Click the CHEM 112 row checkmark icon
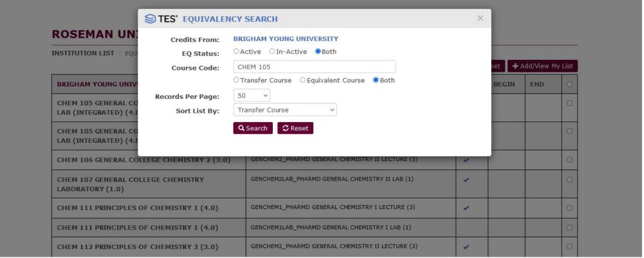Screen dimensions: 644x258 [x=466, y=247]
